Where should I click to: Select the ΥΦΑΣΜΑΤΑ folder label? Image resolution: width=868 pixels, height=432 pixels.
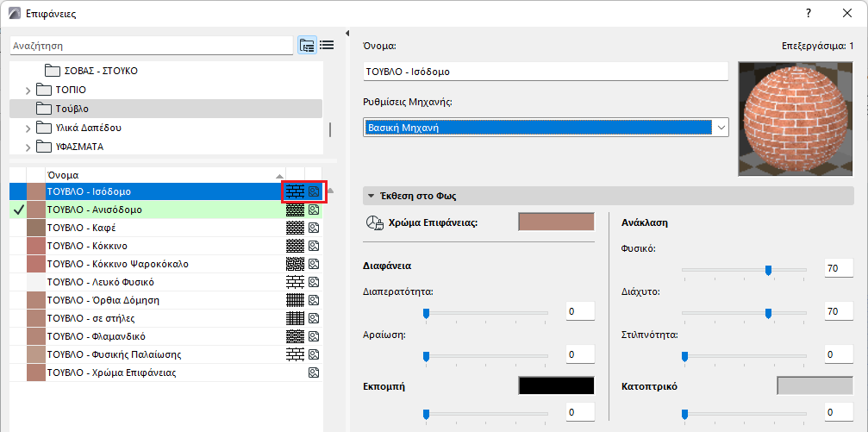pos(79,147)
